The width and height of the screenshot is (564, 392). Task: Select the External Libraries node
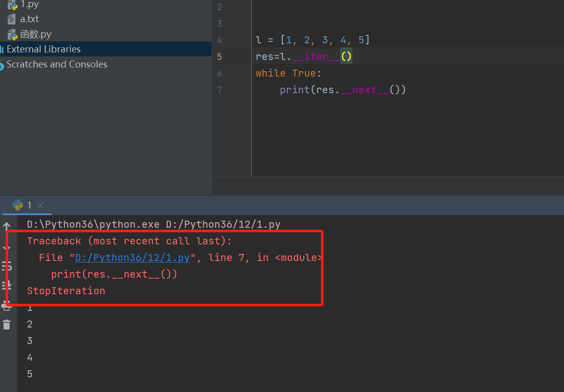point(106,49)
